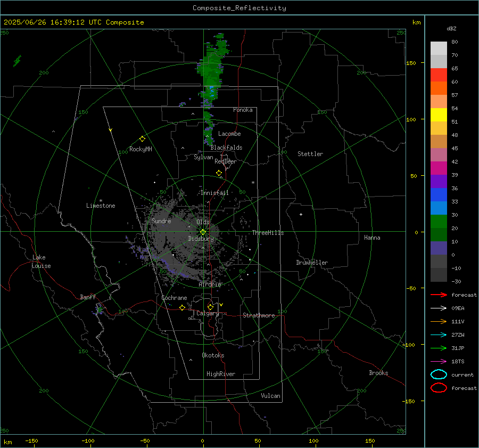479x448 pixels.
Task: Click the red forecast arrow in legend
Action: 439,295
